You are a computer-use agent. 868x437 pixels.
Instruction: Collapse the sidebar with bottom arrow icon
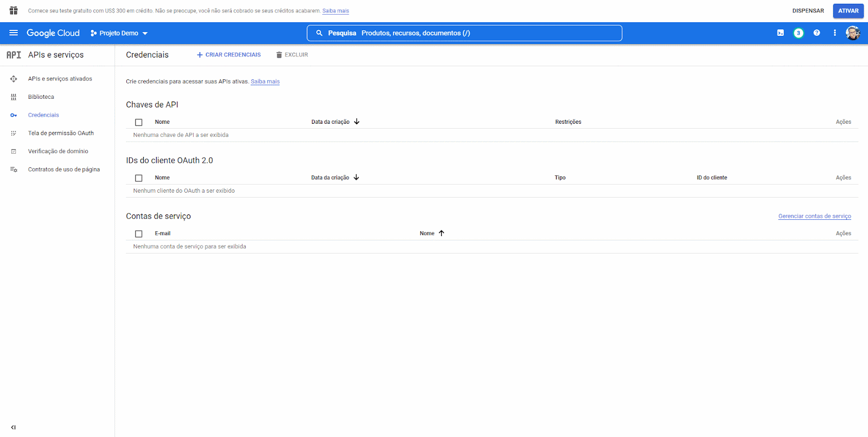14,427
